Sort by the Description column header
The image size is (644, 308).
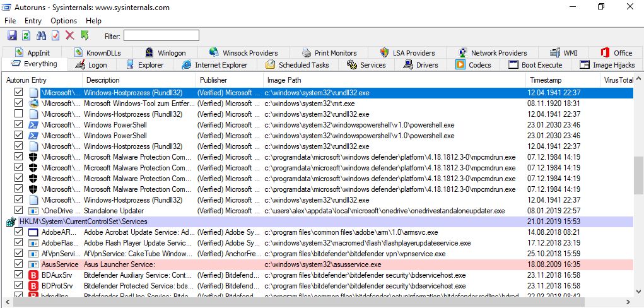(139, 80)
